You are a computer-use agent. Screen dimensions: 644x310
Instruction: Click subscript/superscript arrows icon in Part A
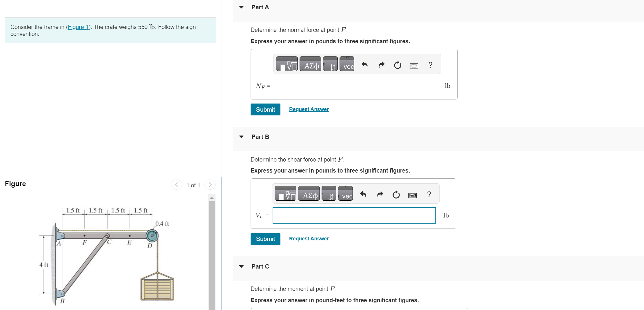coord(330,64)
